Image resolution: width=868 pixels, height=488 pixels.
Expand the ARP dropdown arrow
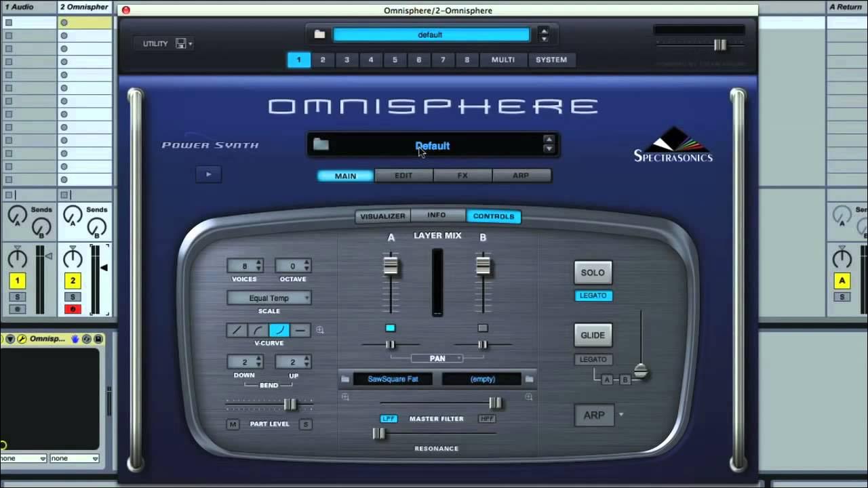point(620,414)
